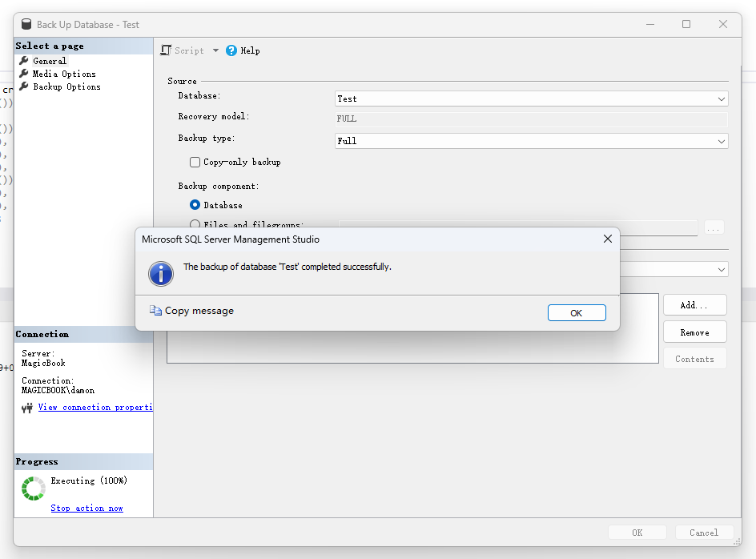Select the Files and filegroups radio
Viewport: 756px width, 559px height.
click(x=195, y=223)
